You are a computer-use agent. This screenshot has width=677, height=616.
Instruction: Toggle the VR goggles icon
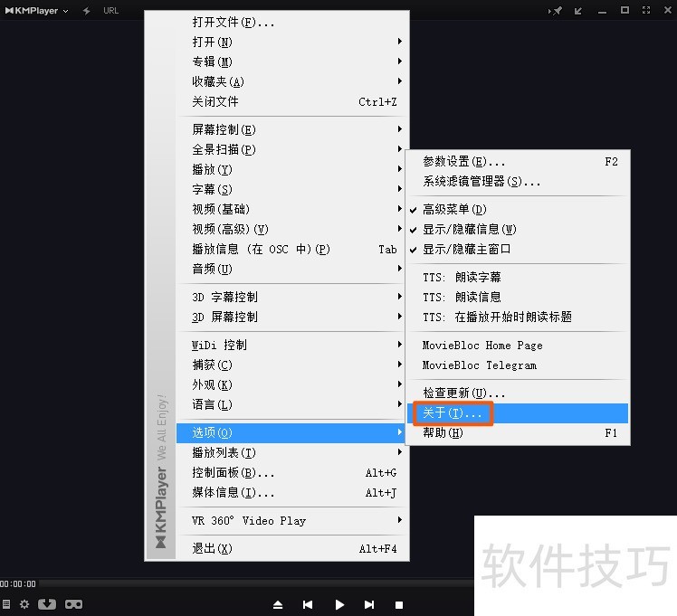73,604
